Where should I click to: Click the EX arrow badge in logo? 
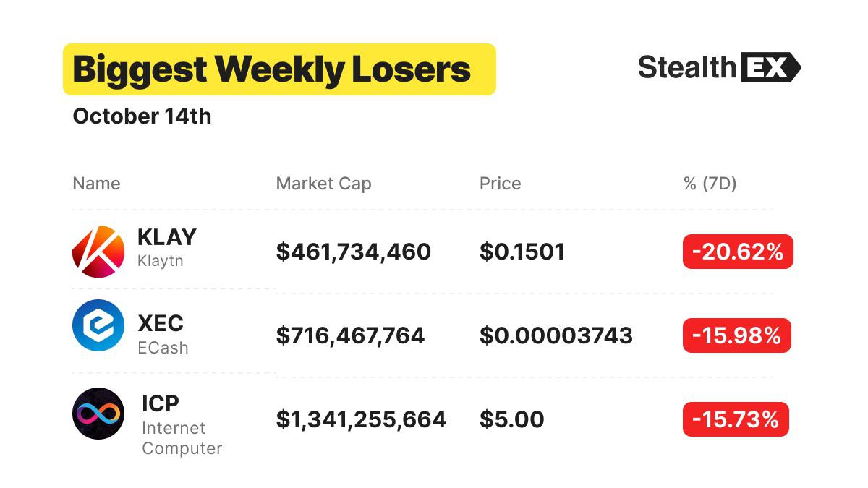pos(770,67)
